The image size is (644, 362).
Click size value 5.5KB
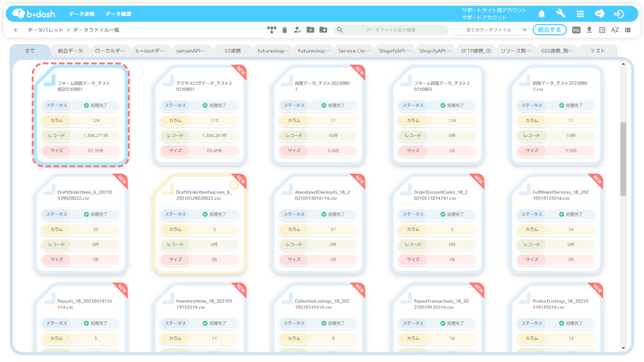tap(571, 151)
